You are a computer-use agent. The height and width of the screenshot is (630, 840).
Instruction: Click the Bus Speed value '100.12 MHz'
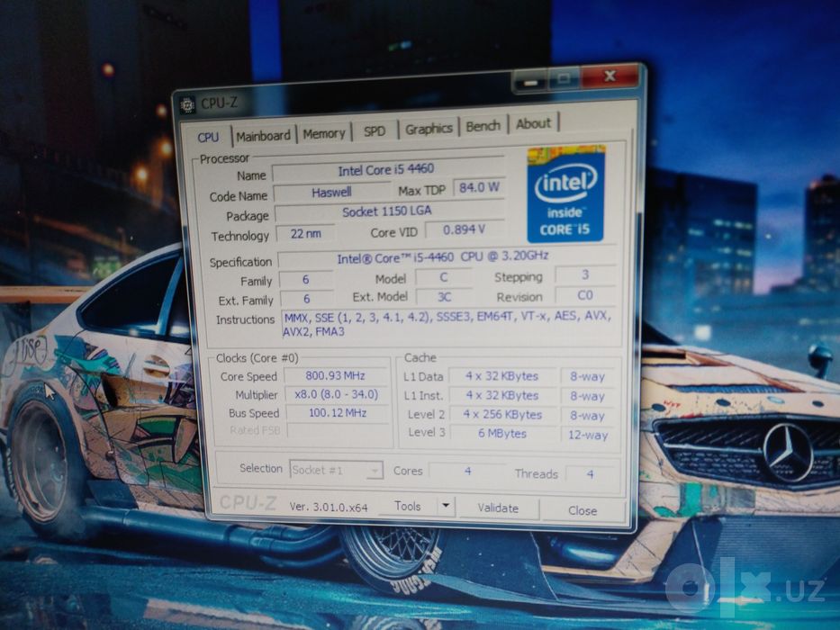338,412
